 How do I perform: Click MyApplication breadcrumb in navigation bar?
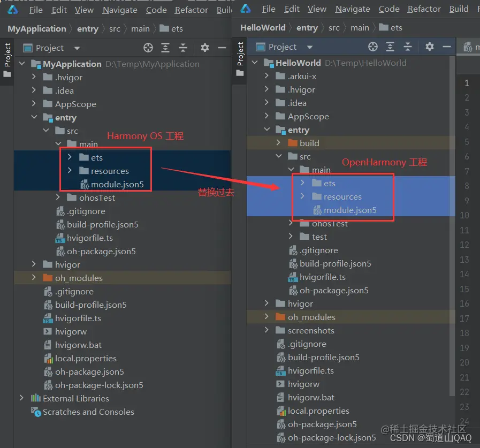pos(37,29)
